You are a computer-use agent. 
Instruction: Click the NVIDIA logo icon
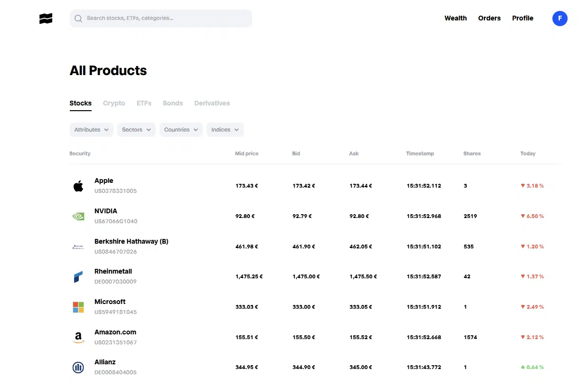click(x=78, y=216)
